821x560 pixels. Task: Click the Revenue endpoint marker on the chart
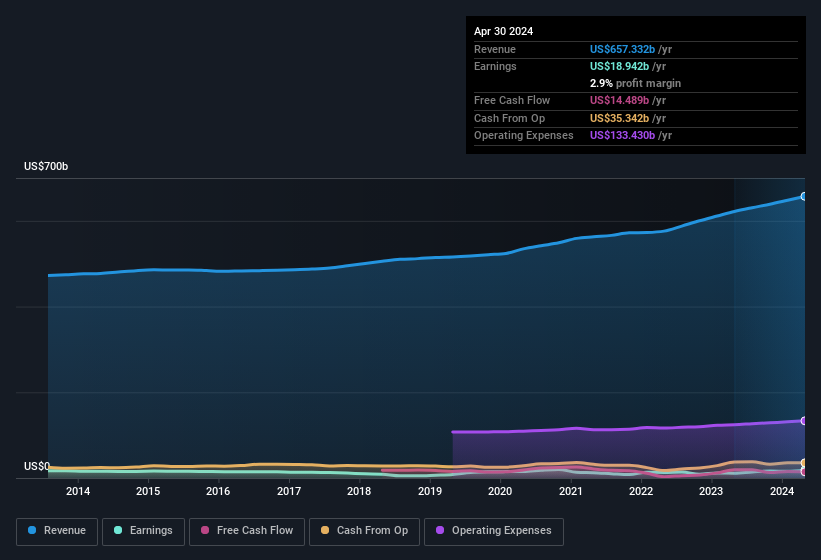pos(804,196)
